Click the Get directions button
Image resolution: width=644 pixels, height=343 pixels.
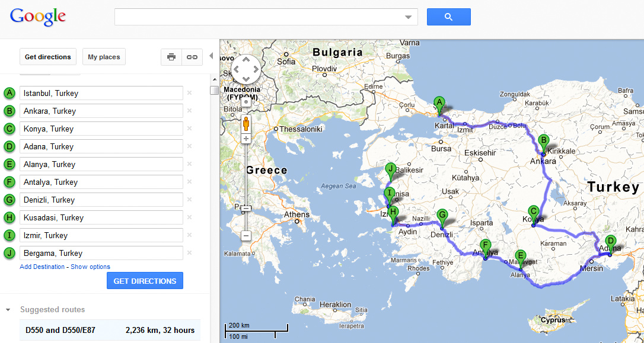(48, 57)
